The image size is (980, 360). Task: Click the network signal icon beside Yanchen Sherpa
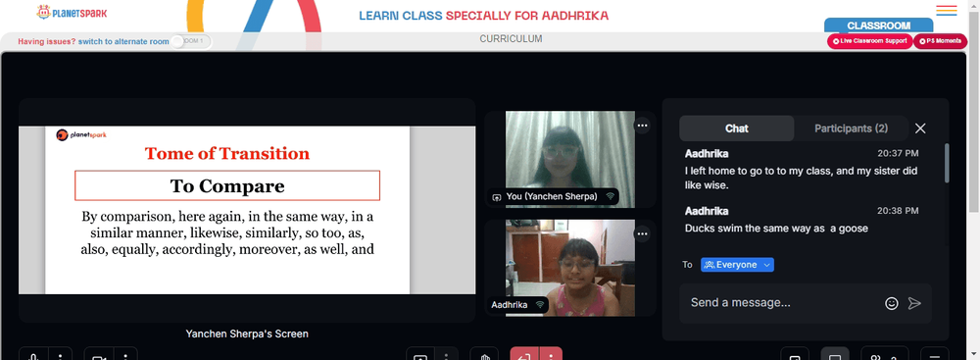[x=610, y=196]
